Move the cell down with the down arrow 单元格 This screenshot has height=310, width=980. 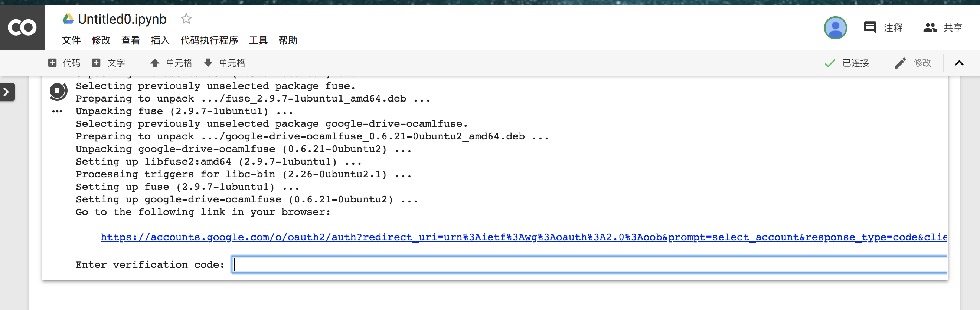(225, 63)
